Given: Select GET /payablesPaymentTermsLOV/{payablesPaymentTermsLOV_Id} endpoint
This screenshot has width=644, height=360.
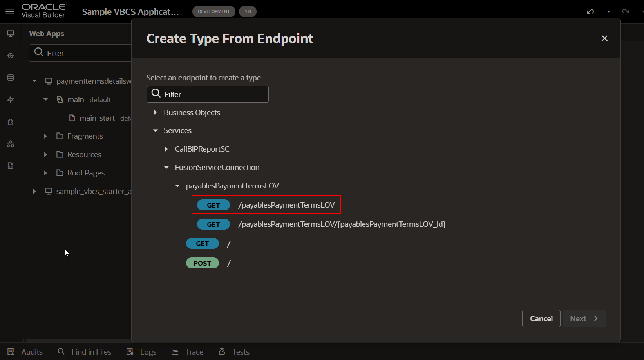Looking at the screenshot, I should [321, 224].
